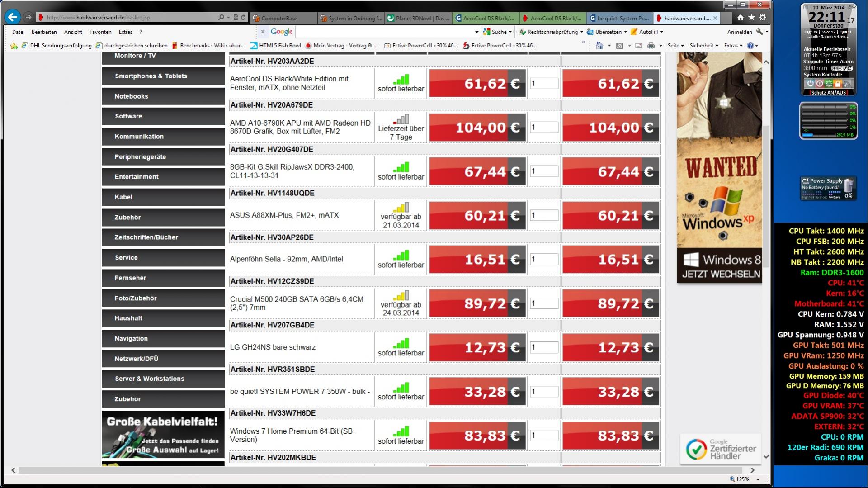Screen dimensions: 868x488
Task: Open the HTML5 Fish Bowl bookmark
Action: click(x=275, y=46)
